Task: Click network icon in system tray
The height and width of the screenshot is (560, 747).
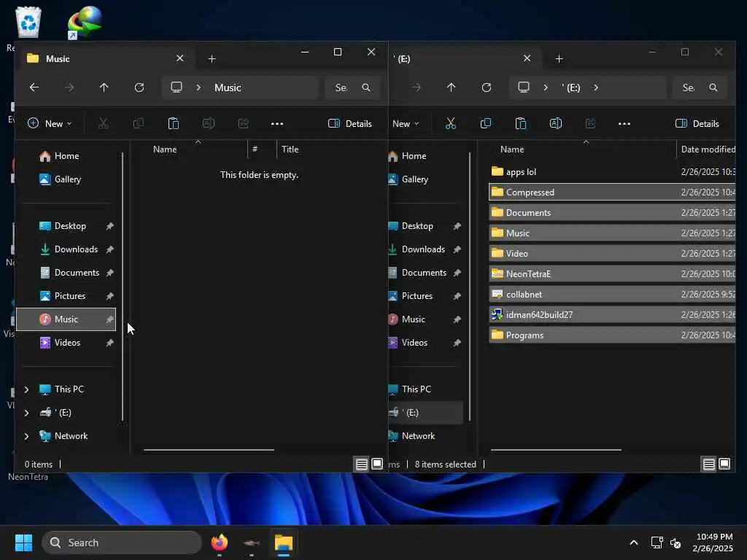Action: [657, 542]
